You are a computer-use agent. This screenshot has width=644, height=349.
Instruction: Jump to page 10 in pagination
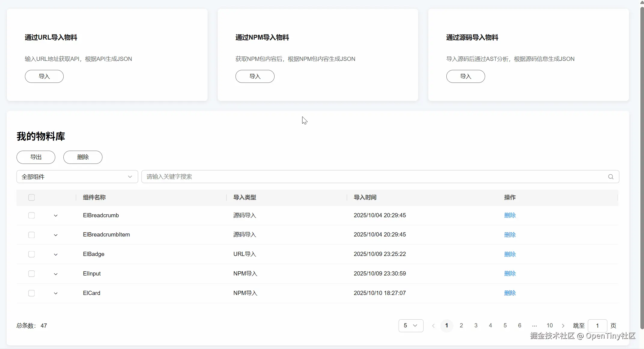tap(549, 326)
